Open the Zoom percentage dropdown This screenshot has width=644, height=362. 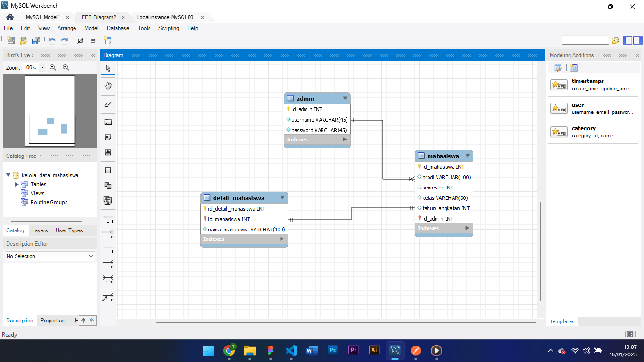pyautogui.click(x=43, y=67)
